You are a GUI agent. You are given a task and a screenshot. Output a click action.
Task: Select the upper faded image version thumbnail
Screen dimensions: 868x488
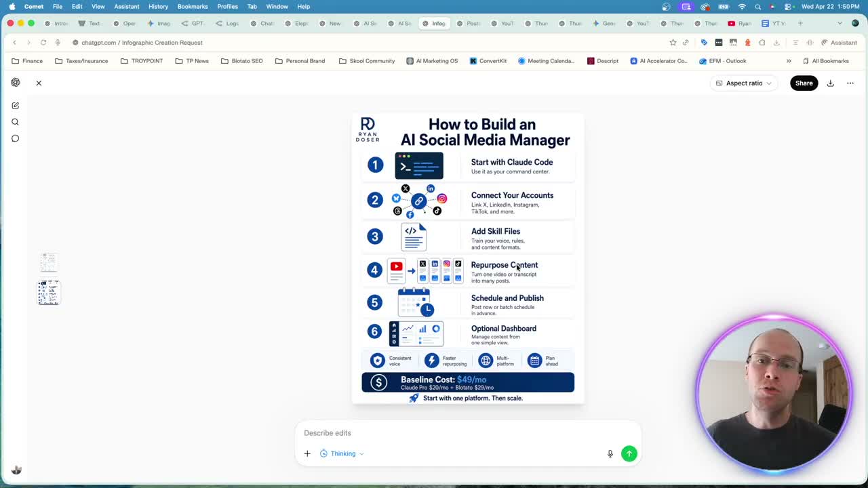48,262
